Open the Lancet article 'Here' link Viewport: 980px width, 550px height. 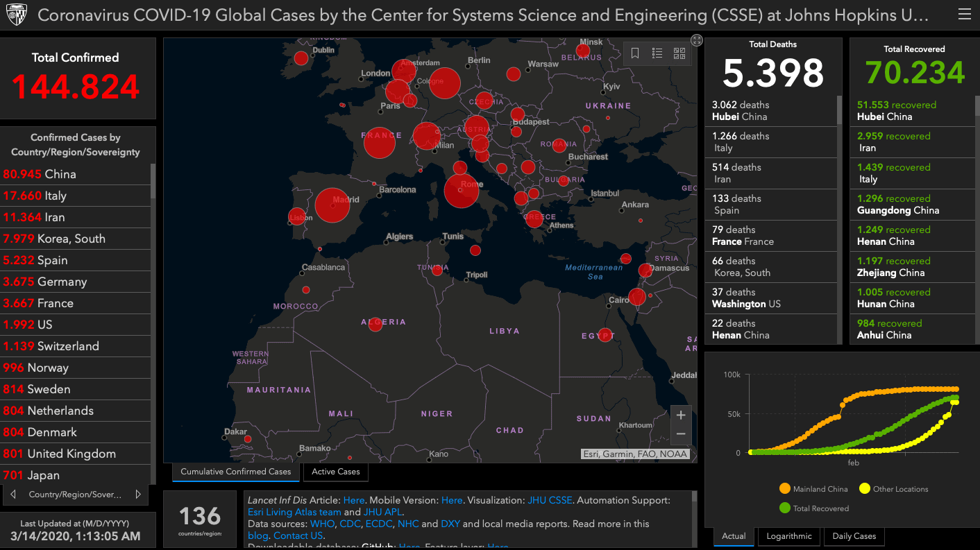(x=354, y=500)
